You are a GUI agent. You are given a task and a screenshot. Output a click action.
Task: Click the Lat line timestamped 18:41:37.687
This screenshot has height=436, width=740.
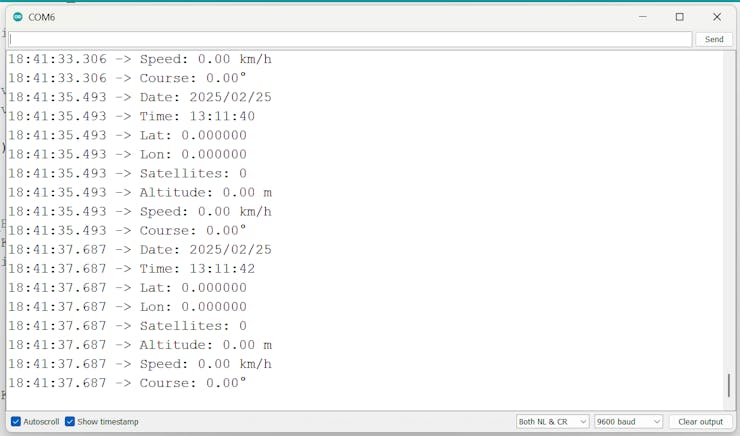tap(127, 288)
